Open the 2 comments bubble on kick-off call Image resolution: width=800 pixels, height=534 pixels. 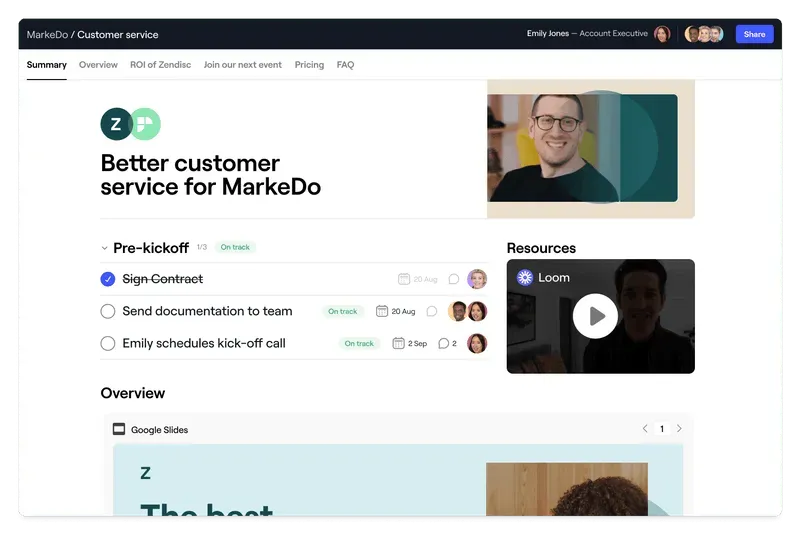447,343
